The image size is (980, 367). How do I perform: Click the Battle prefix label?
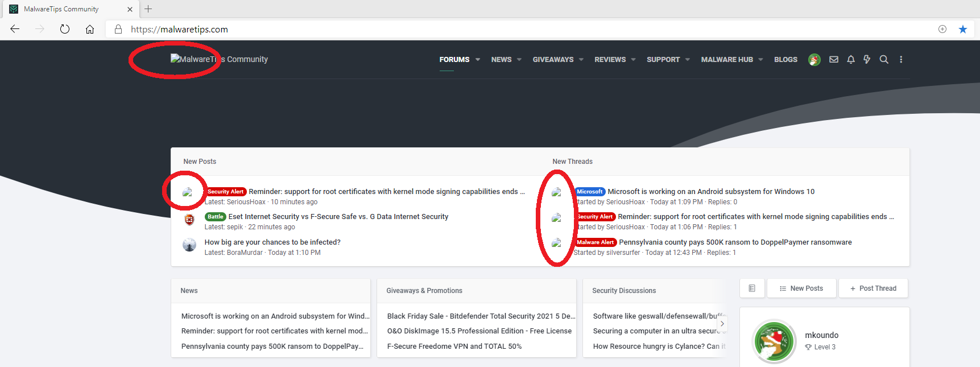pos(216,217)
